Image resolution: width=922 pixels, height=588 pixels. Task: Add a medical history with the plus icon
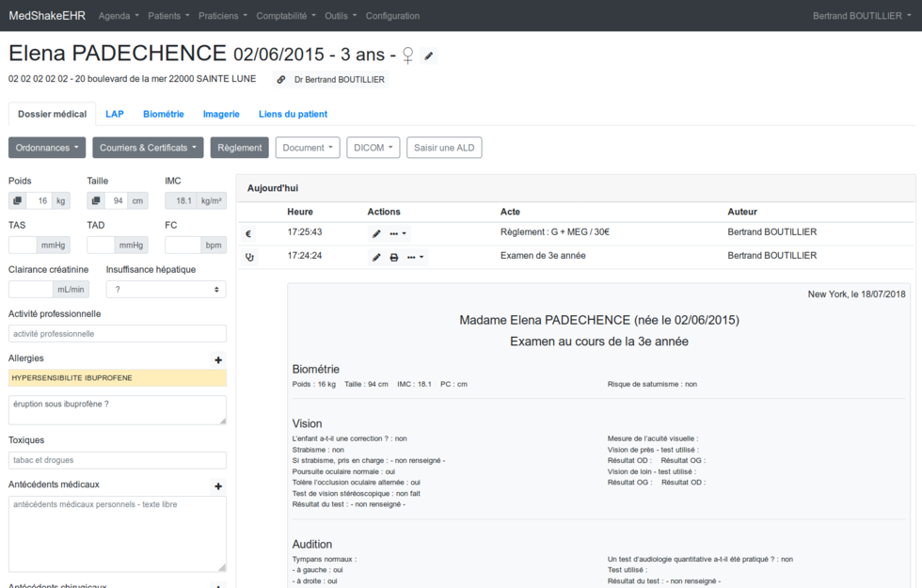pos(218,486)
